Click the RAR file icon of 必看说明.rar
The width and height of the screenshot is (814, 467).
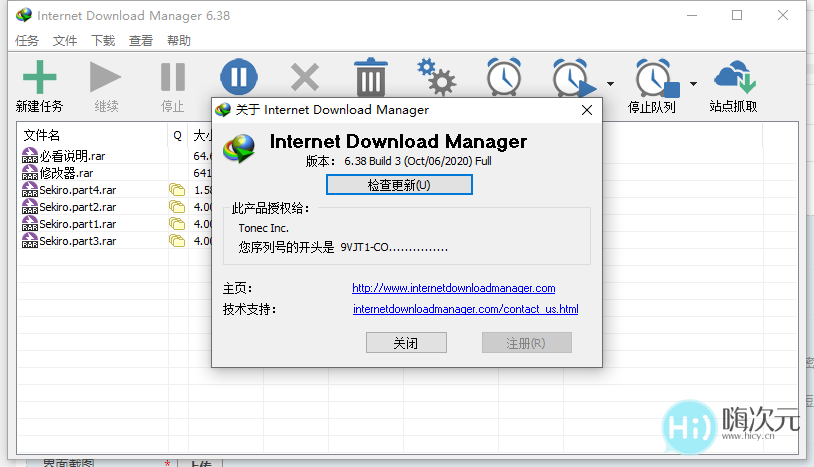(30, 155)
